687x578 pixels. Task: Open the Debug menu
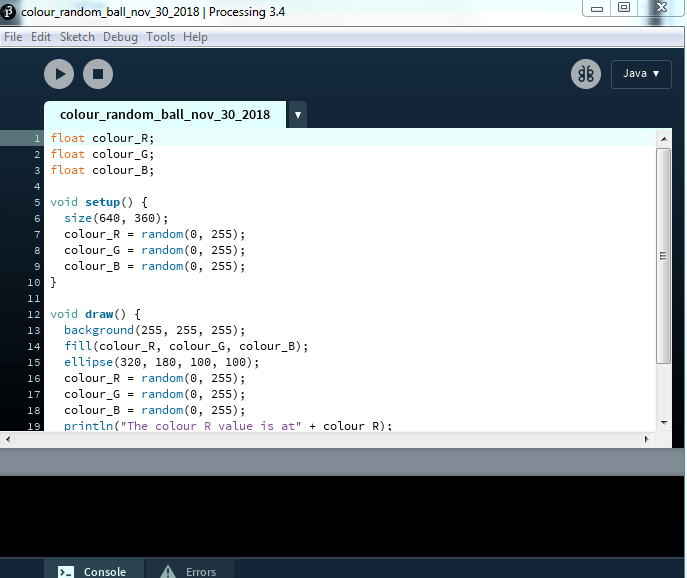tap(120, 37)
